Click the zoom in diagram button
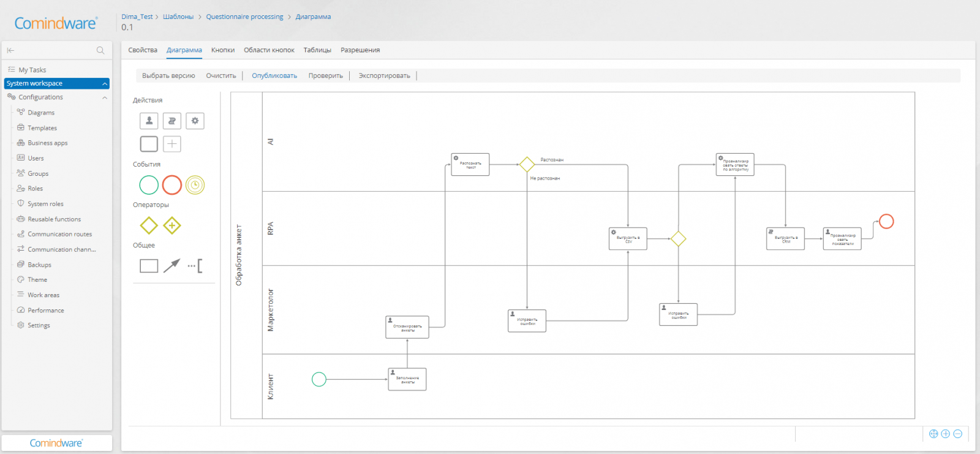Viewport: 980px width, 454px height. pyautogui.click(x=946, y=434)
